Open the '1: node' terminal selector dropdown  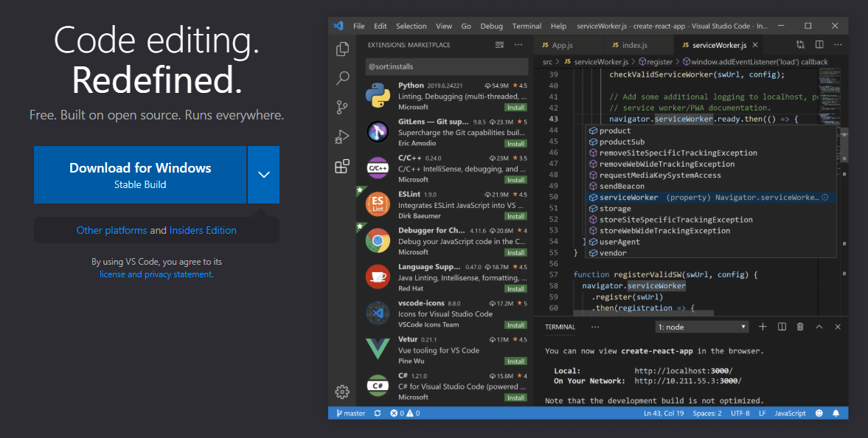click(x=701, y=326)
